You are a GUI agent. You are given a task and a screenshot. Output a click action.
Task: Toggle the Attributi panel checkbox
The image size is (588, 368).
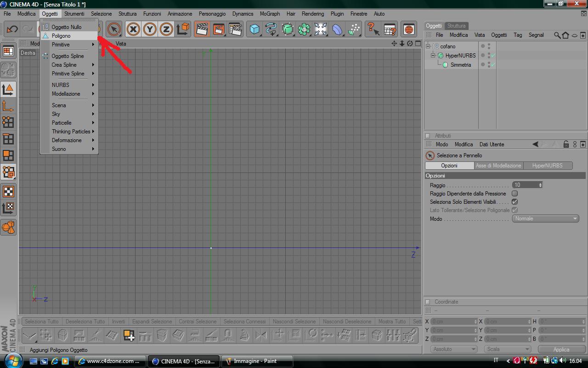428,136
